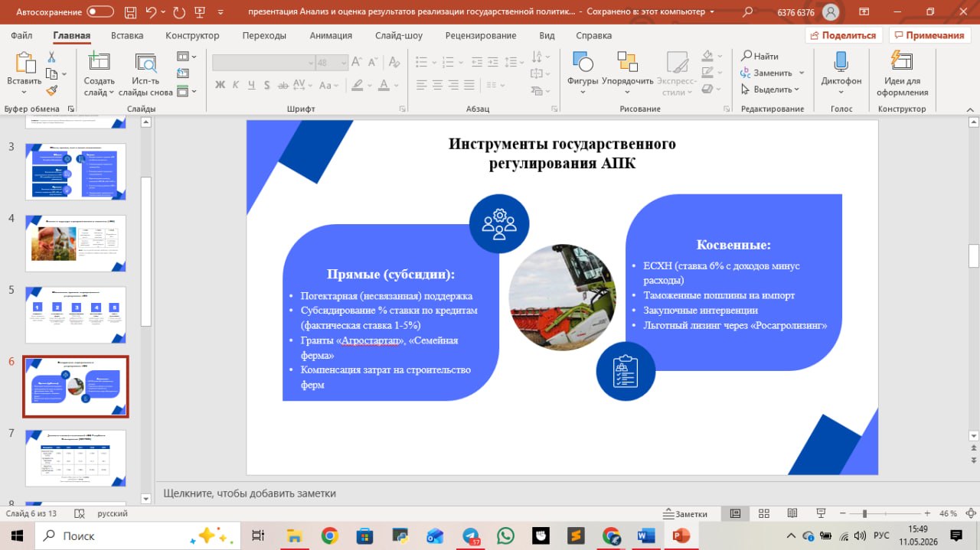Image resolution: width=980 pixels, height=550 pixels.
Task: Click the Undo arrow icon
Action: coord(152,12)
